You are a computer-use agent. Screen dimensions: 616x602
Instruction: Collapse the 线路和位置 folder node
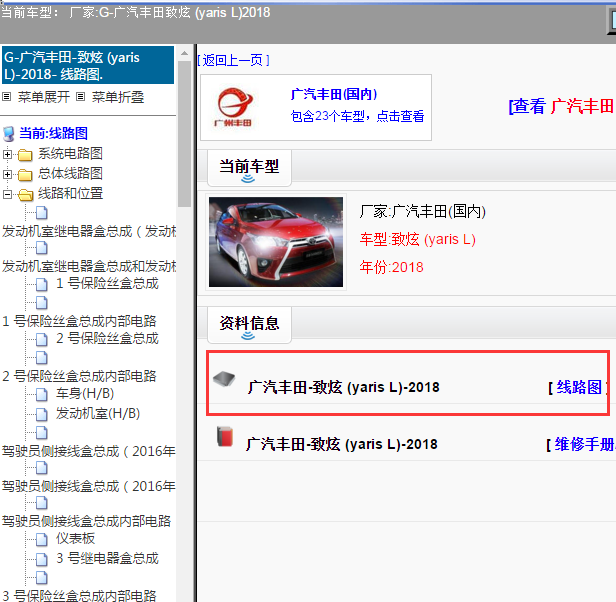point(7,194)
